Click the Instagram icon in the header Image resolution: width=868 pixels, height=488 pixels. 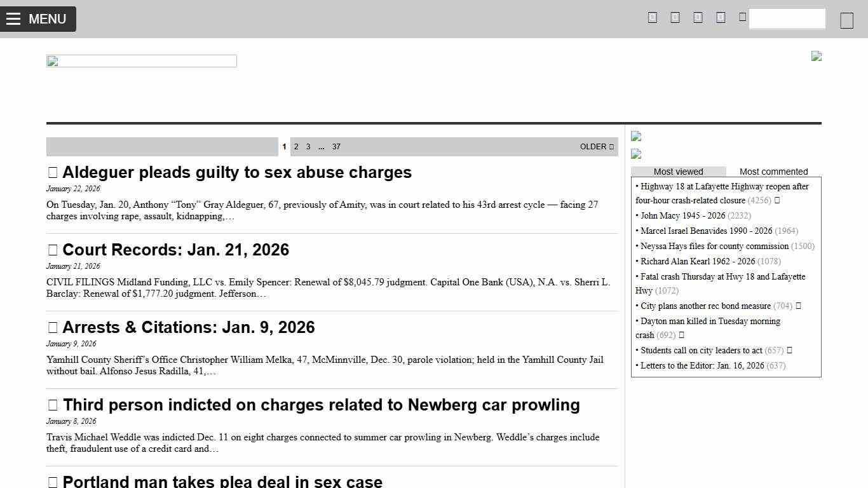point(698,17)
